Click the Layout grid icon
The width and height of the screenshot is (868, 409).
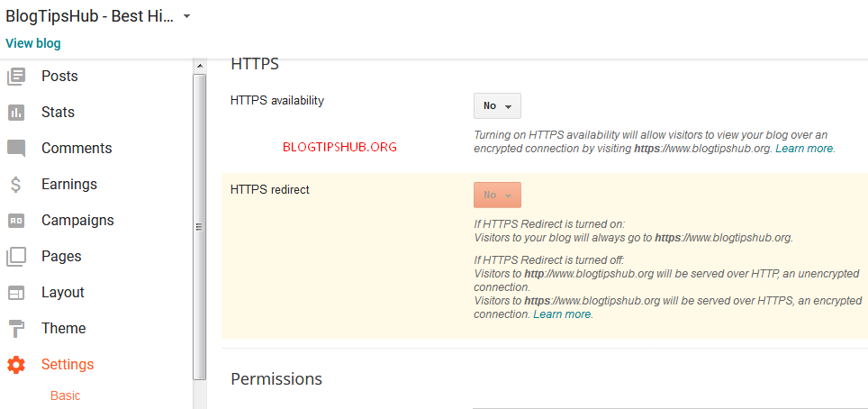pyautogui.click(x=16, y=293)
